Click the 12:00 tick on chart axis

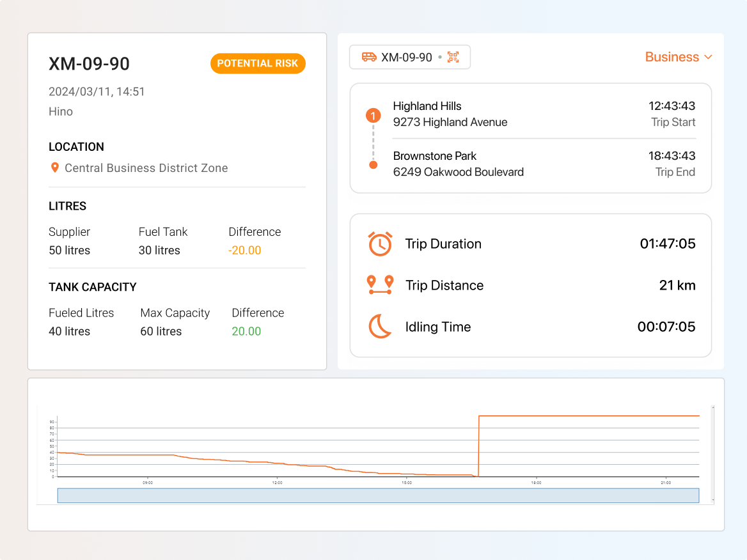tap(277, 483)
